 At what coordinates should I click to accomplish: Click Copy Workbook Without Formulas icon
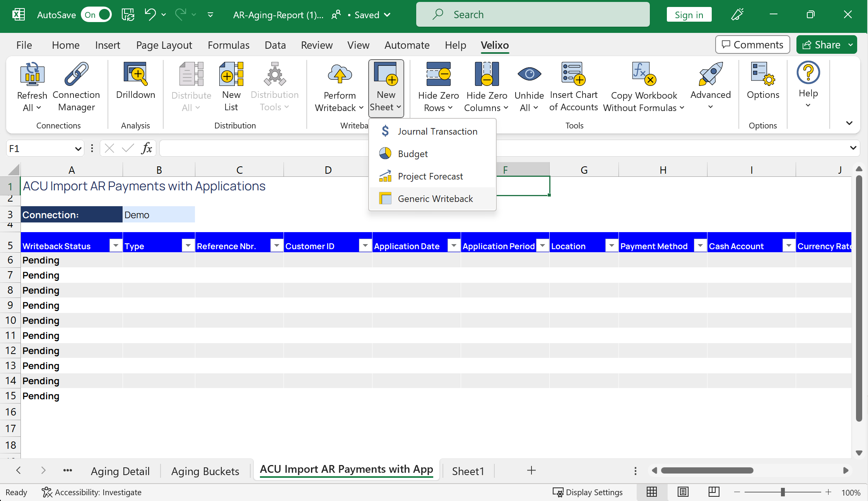click(644, 74)
